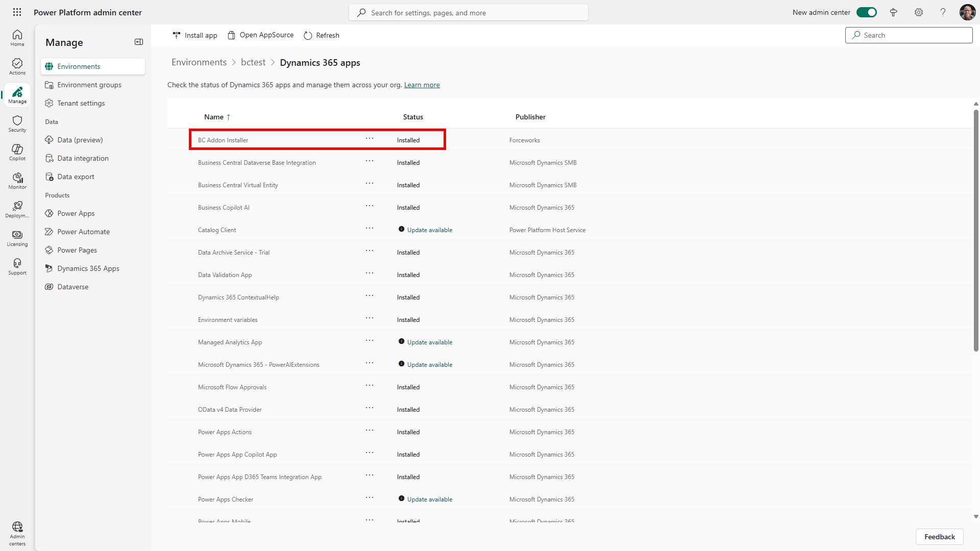Open the app launcher waffle icon
Screen dimensions: 980x551
(x=17, y=12)
